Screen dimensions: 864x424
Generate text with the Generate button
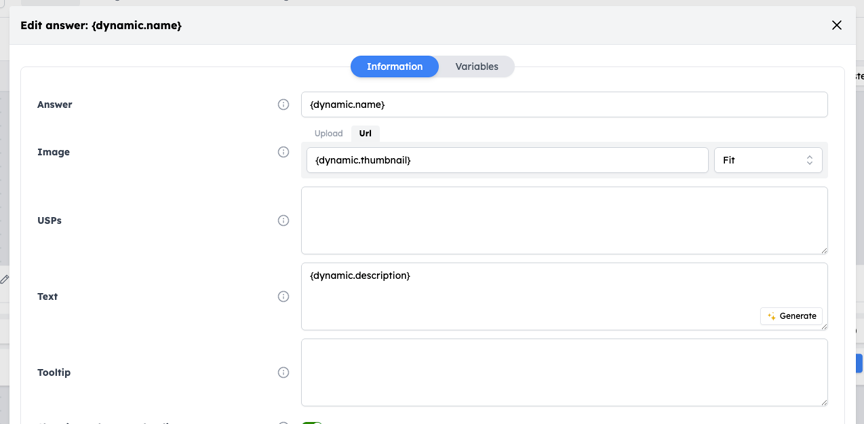coord(791,316)
